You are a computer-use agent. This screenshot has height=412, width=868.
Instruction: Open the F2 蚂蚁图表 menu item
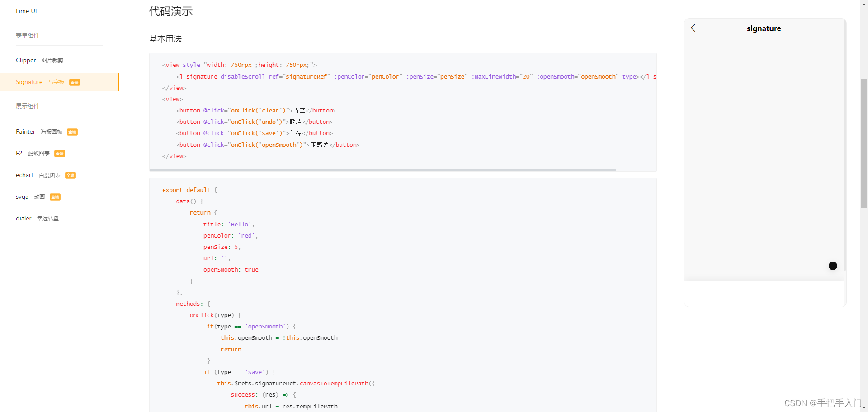coord(40,153)
